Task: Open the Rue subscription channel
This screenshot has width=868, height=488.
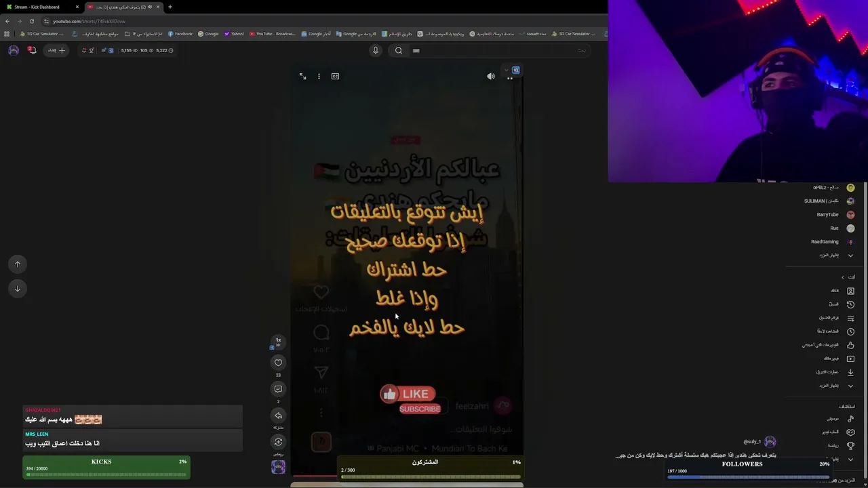Action: pos(842,228)
